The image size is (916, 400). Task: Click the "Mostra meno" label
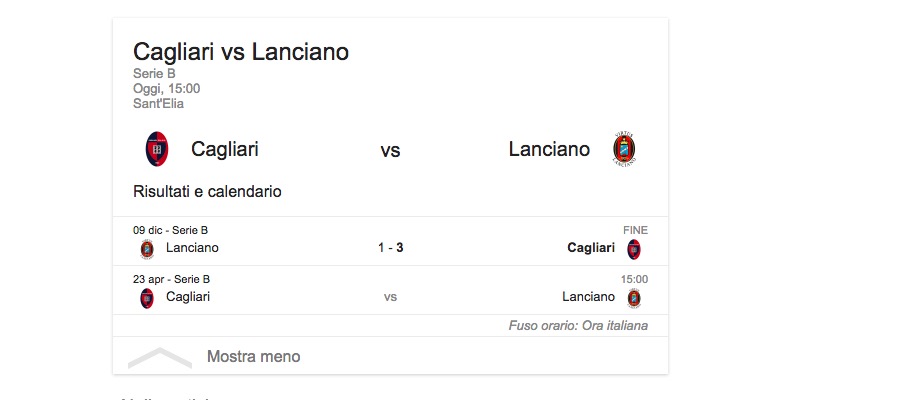(253, 357)
